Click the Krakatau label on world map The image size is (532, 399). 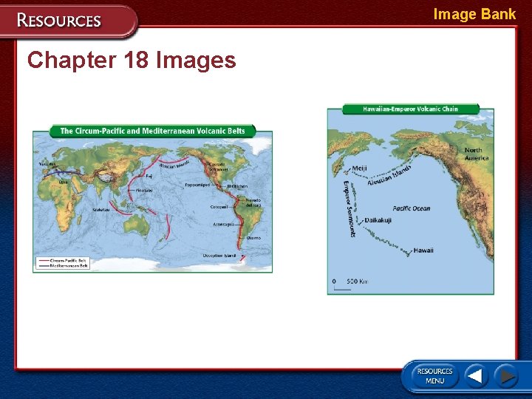101,210
